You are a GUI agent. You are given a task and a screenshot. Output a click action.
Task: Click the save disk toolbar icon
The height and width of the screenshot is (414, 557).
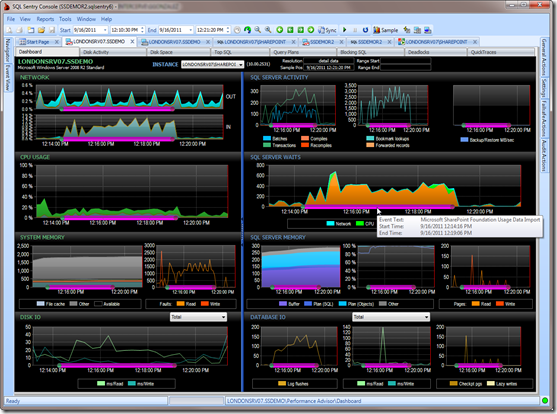(x=52, y=30)
